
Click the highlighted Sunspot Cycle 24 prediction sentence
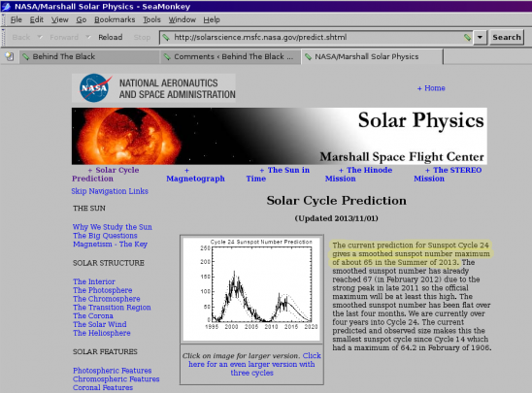411,253
